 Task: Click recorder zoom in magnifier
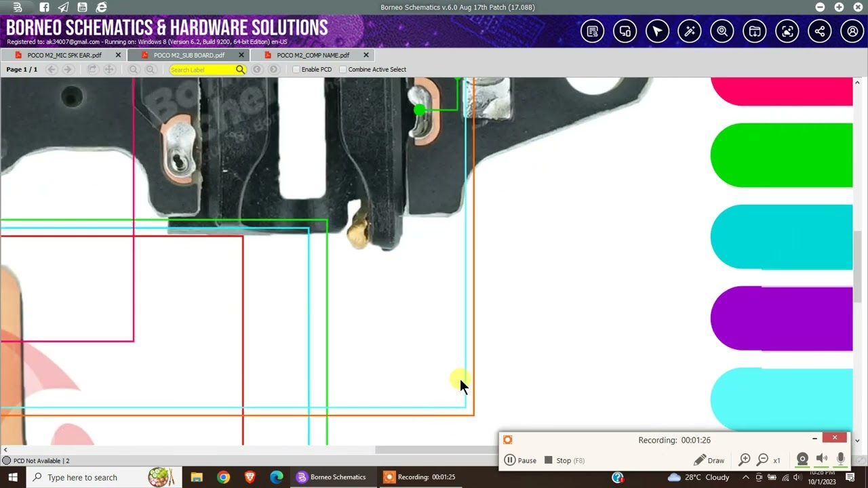pyautogui.click(x=745, y=460)
